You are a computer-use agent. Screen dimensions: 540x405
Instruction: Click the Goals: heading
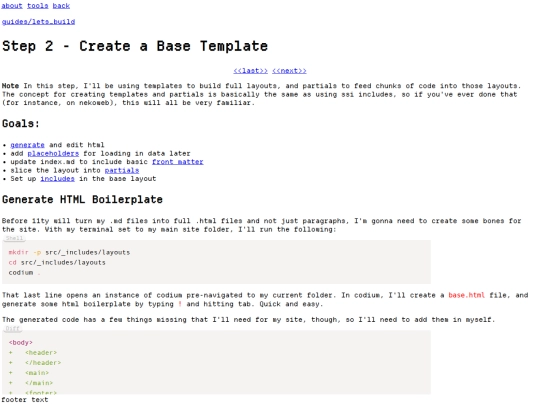(x=21, y=124)
